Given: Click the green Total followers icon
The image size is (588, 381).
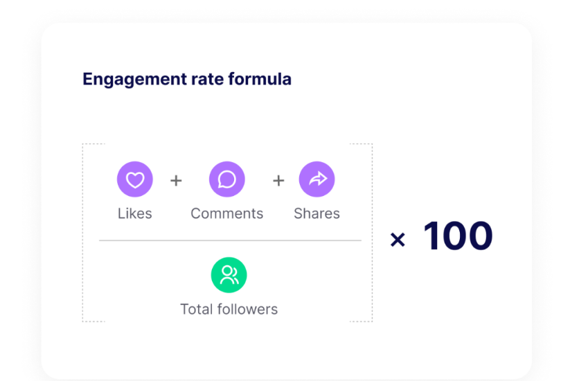Looking at the screenshot, I should point(229,275).
